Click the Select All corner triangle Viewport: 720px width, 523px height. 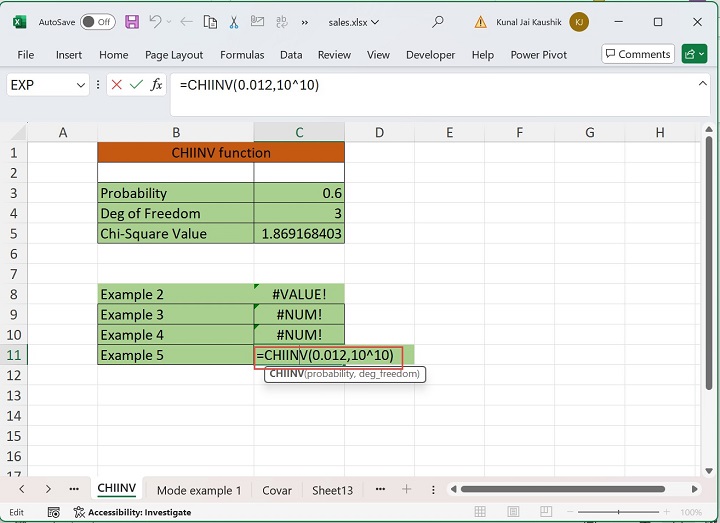point(18,133)
